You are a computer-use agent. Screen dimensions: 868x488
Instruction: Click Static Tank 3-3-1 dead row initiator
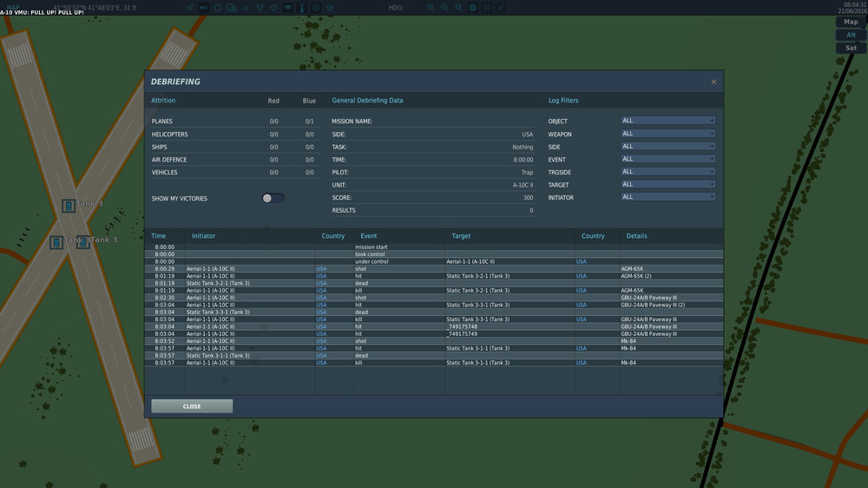(218, 313)
